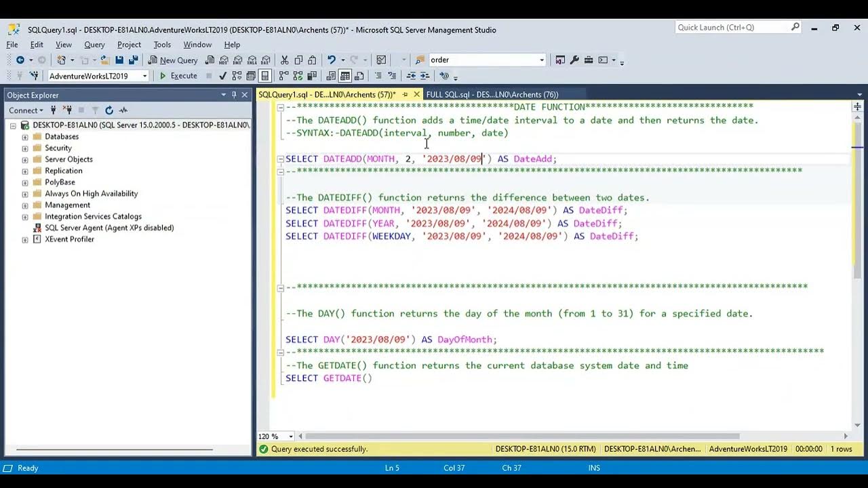This screenshot has width=868, height=488.
Task: Click the Toolbox icon
Action: pyautogui.click(x=589, y=60)
